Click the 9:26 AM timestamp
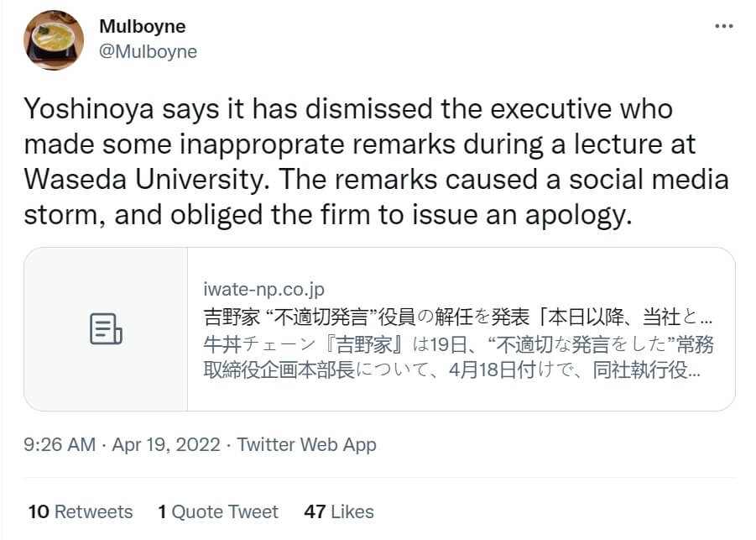 pos(60,445)
